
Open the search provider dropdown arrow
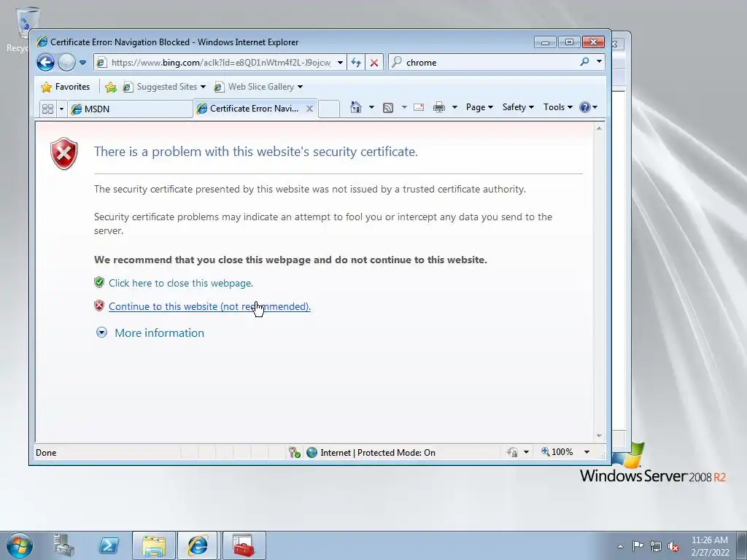point(600,62)
